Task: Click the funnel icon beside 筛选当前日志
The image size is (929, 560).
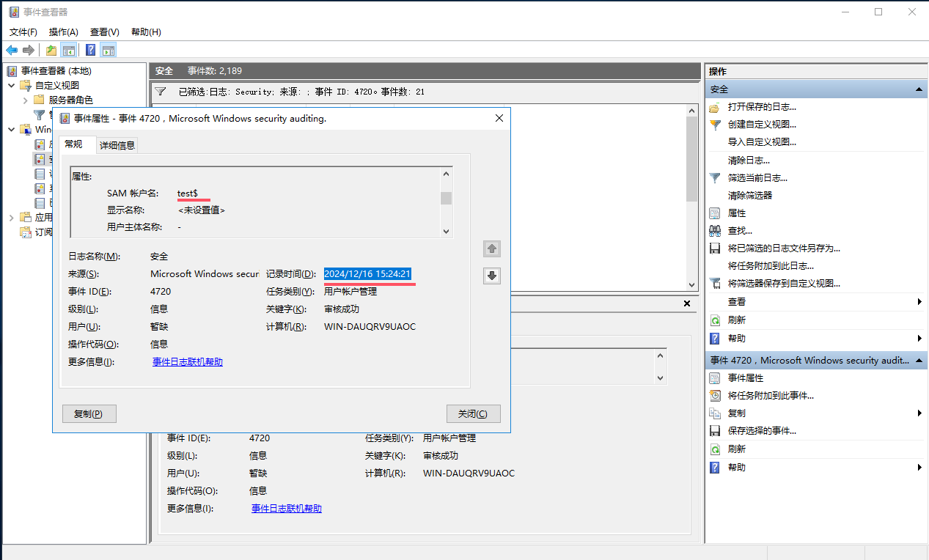Action: (x=715, y=178)
